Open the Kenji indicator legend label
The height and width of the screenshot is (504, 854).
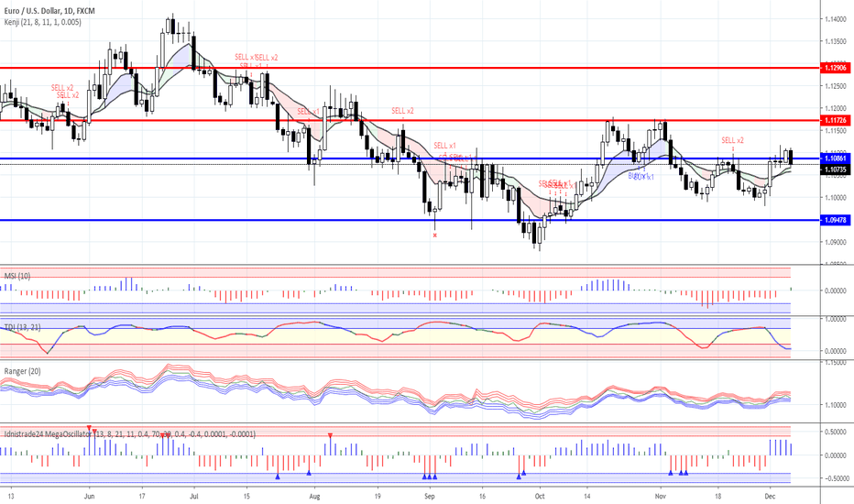tap(41, 21)
